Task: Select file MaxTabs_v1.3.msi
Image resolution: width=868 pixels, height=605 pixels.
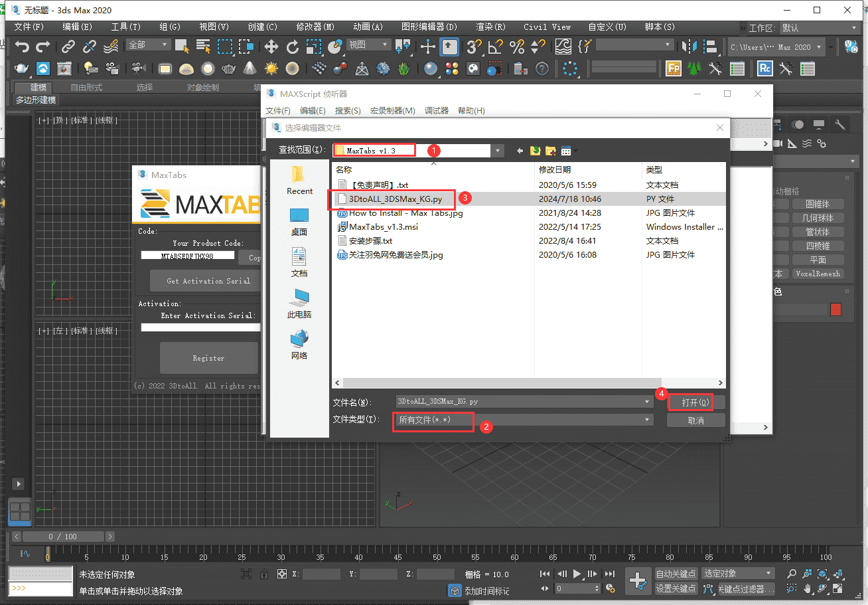Action: point(383,226)
